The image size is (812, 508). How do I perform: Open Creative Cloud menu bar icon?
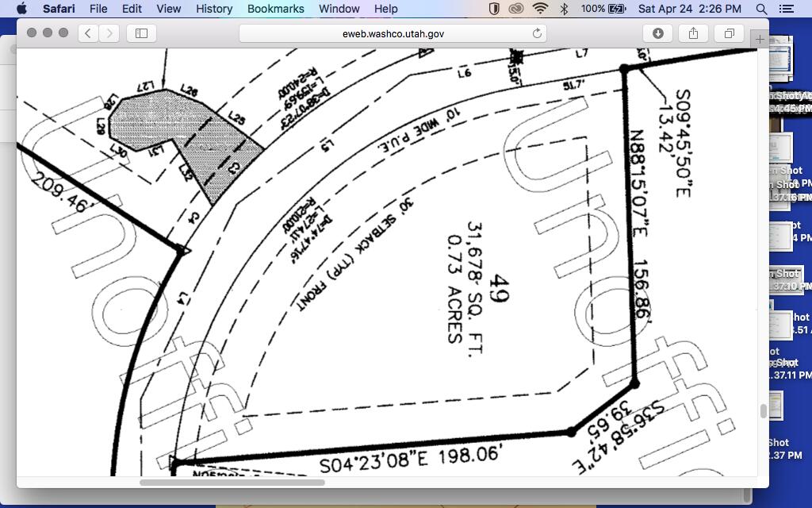coord(515,8)
